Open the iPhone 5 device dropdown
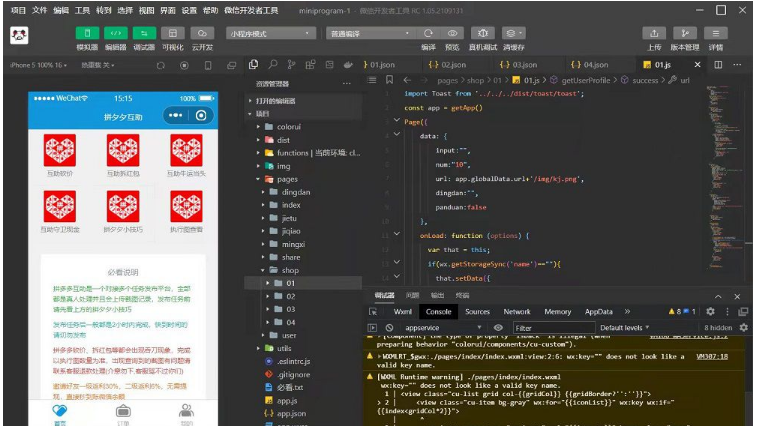 pyautogui.click(x=37, y=65)
